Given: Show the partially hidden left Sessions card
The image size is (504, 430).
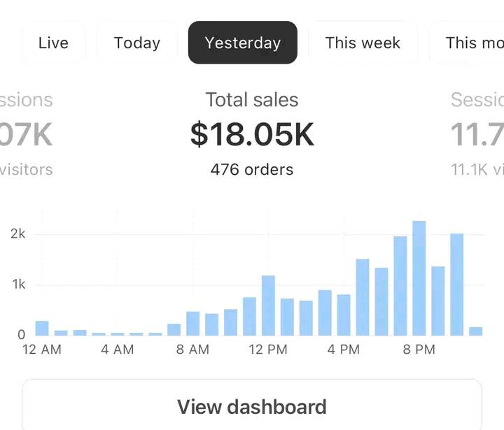Looking at the screenshot, I should tap(27, 134).
